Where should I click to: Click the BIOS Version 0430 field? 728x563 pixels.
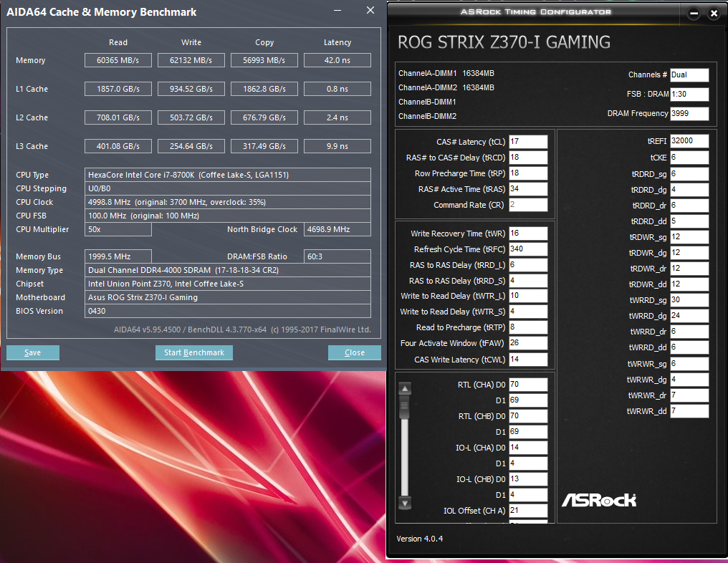pos(228,311)
